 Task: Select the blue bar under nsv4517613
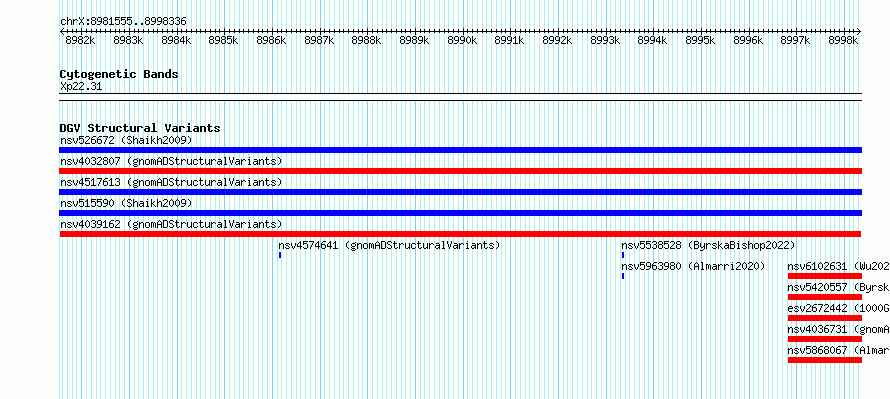(460, 192)
